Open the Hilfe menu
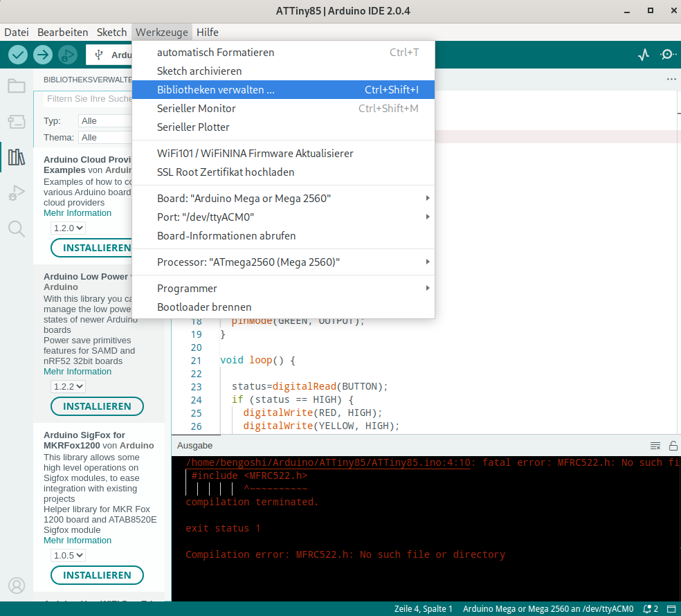The width and height of the screenshot is (681, 616). (207, 32)
